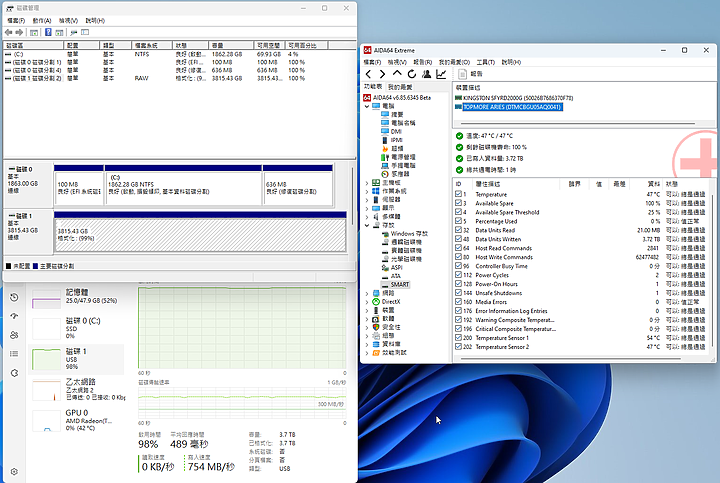Screen dimensions: 720x483
Task: Uncheck Available Spare Threshold checkbox
Action: click(458, 212)
